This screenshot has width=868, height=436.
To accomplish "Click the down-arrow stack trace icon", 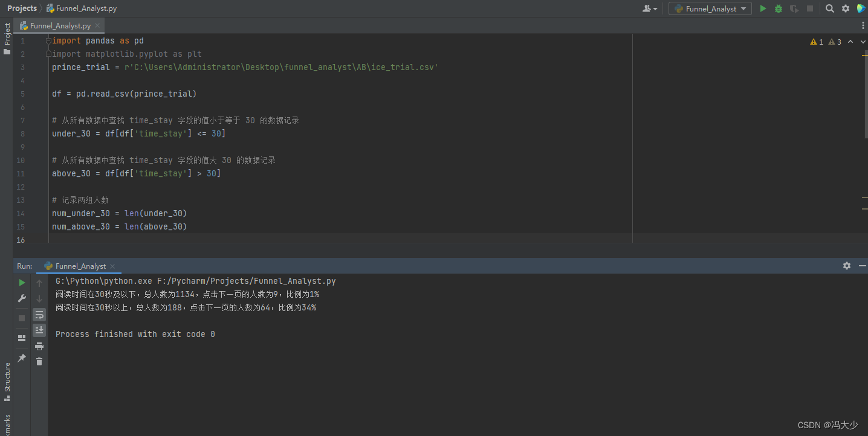I will click(x=39, y=298).
